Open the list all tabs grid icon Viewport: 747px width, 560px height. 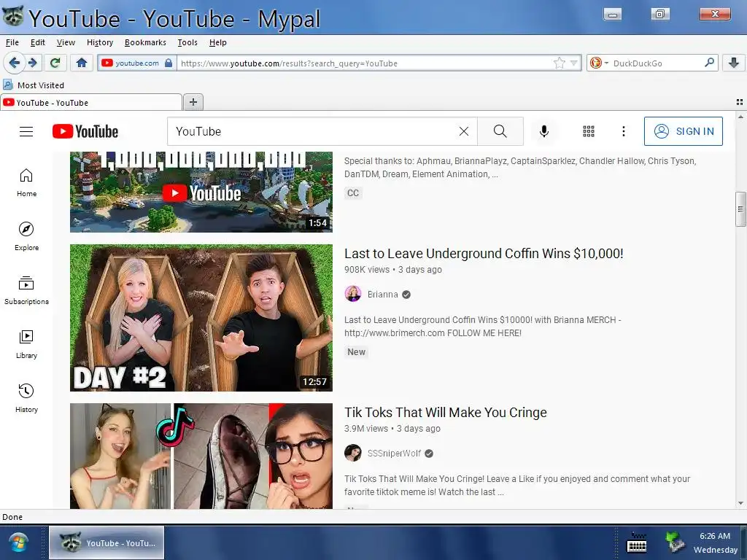(x=740, y=102)
